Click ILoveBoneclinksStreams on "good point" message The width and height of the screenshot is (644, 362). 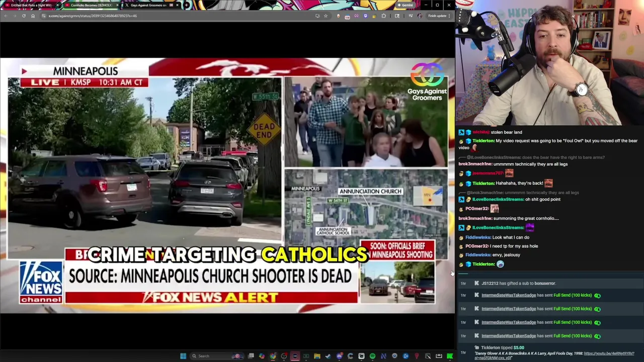[498, 199]
